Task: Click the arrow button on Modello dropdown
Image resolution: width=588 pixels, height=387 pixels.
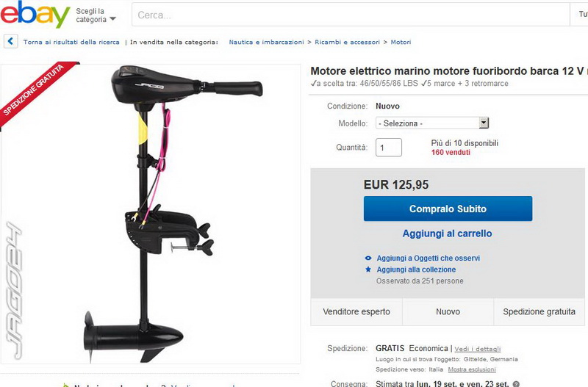Action: tap(484, 123)
